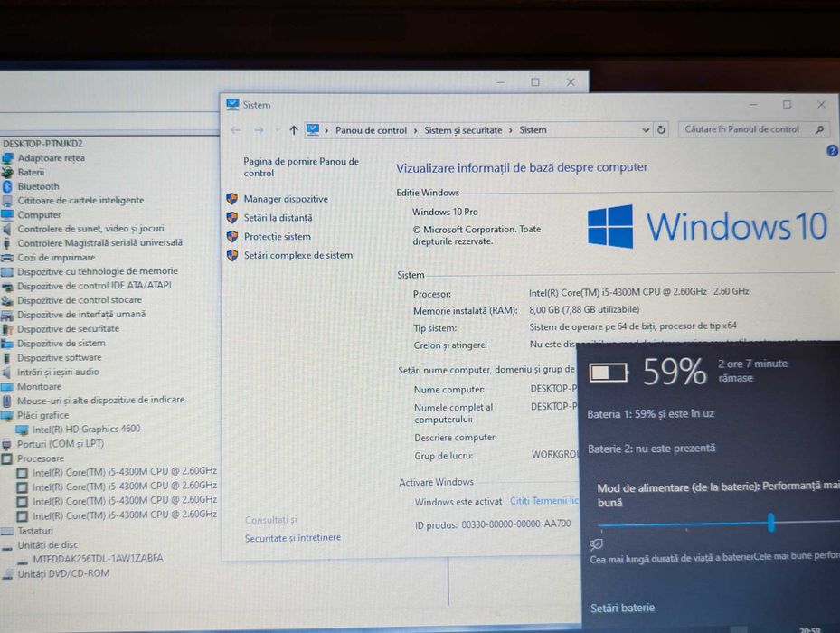Screen dimensions: 840x633
Task: Select Porturi (COM și LPT) category
Action: pyautogui.click(x=61, y=444)
